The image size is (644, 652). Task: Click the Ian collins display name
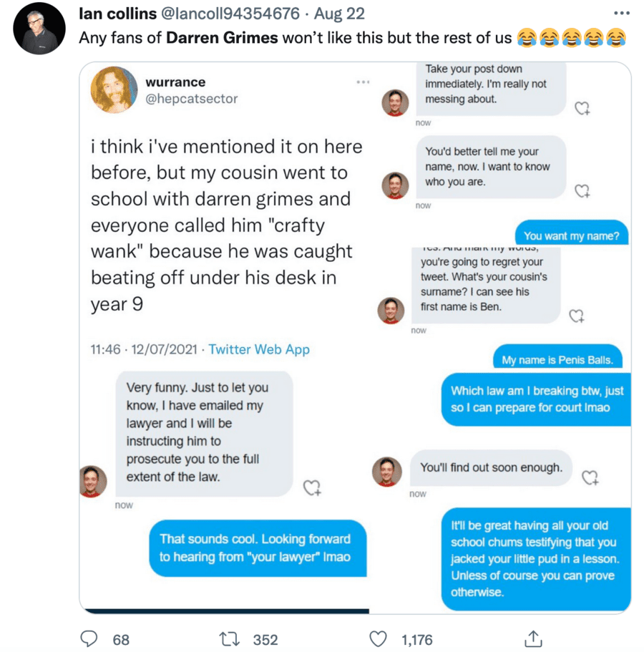pyautogui.click(x=117, y=14)
